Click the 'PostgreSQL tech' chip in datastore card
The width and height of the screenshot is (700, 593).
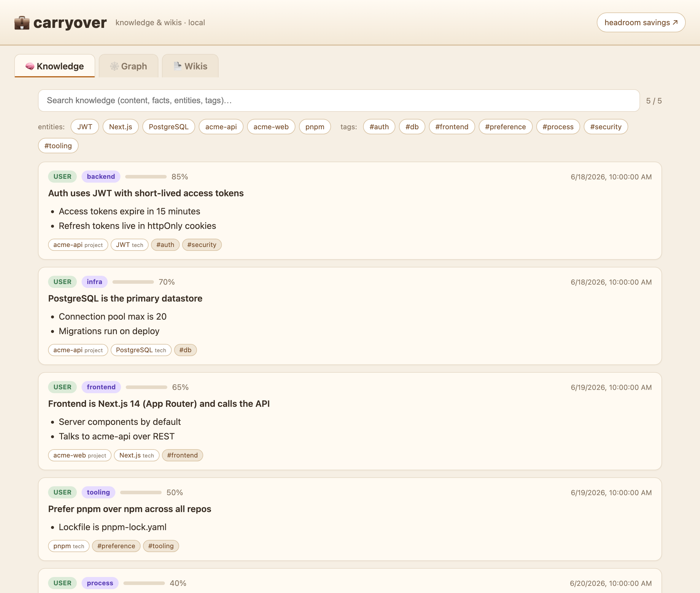(141, 350)
